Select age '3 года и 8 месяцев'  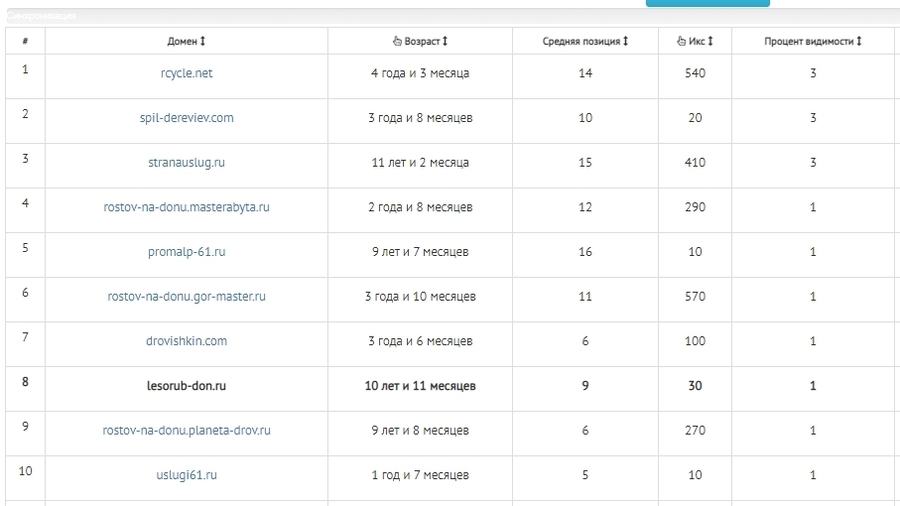point(420,118)
